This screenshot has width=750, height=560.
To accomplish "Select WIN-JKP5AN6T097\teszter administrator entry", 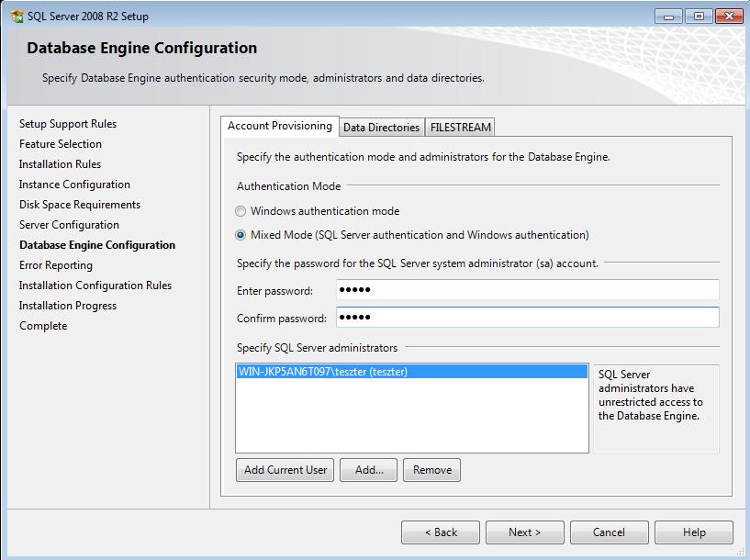I will pos(412,372).
